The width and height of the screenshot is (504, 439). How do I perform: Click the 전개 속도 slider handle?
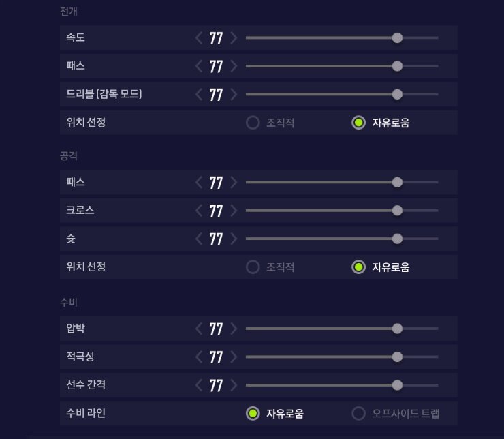click(397, 38)
